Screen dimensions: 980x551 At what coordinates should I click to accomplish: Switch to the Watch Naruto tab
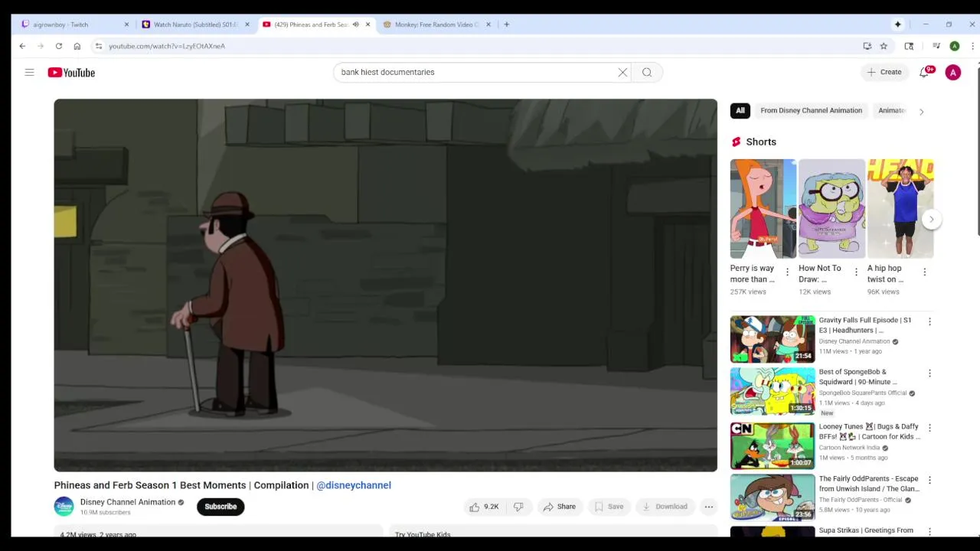[x=195, y=24]
